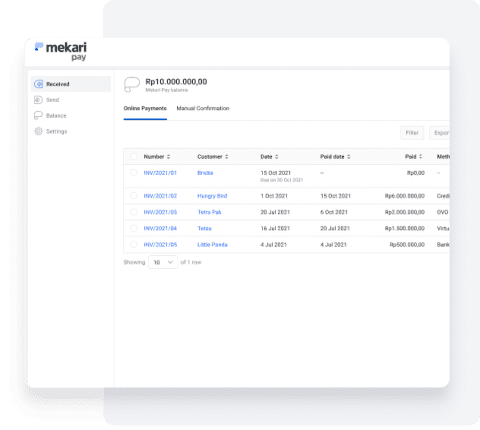Click the Export button

pos(440,133)
